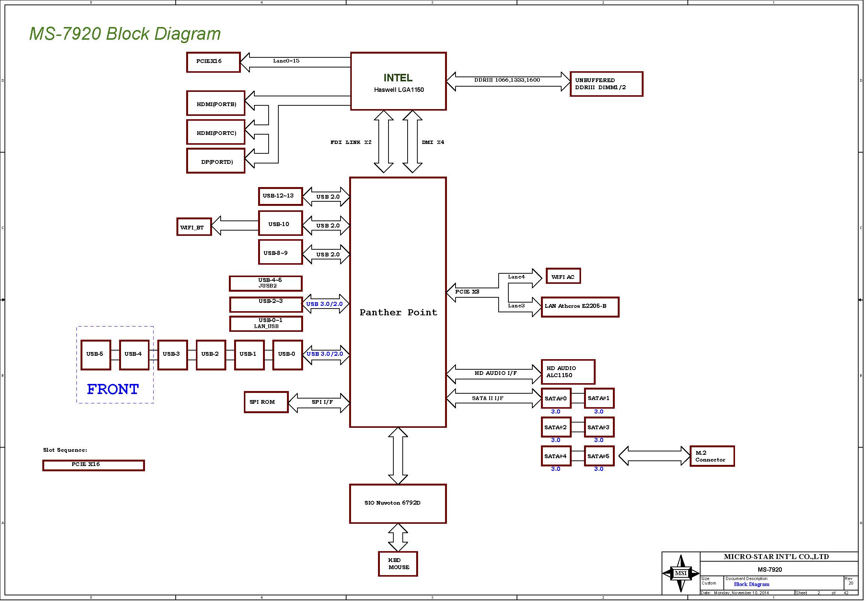Click the HDMI(PORTB) block
868x601 pixels.
pos(216,103)
